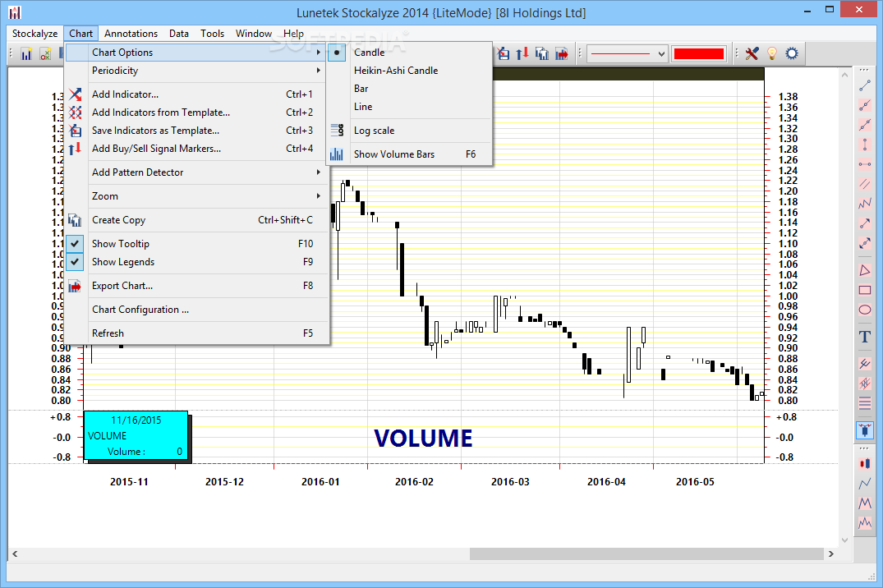Open the Window menu

[x=254, y=33]
